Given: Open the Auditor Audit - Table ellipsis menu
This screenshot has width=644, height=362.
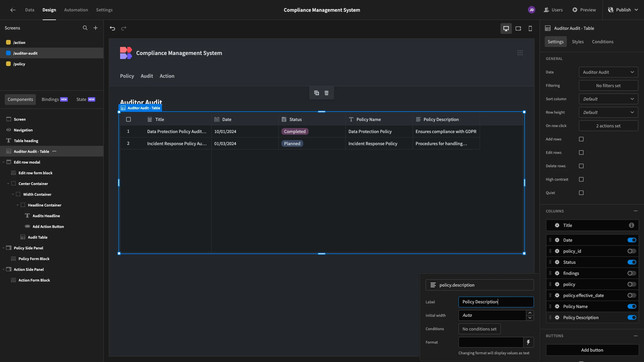Looking at the screenshot, I should pyautogui.click(x=54, y=152).
